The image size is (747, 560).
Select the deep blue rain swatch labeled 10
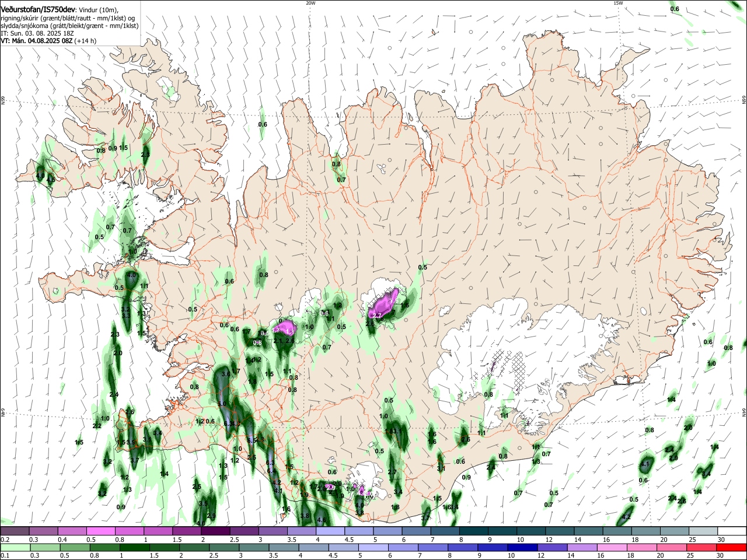pos(521,547)
